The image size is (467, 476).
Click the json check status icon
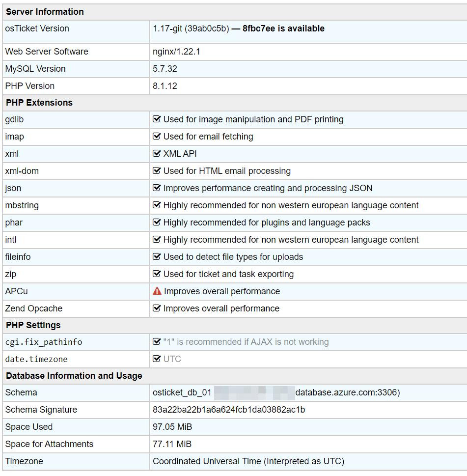[157, 188]
